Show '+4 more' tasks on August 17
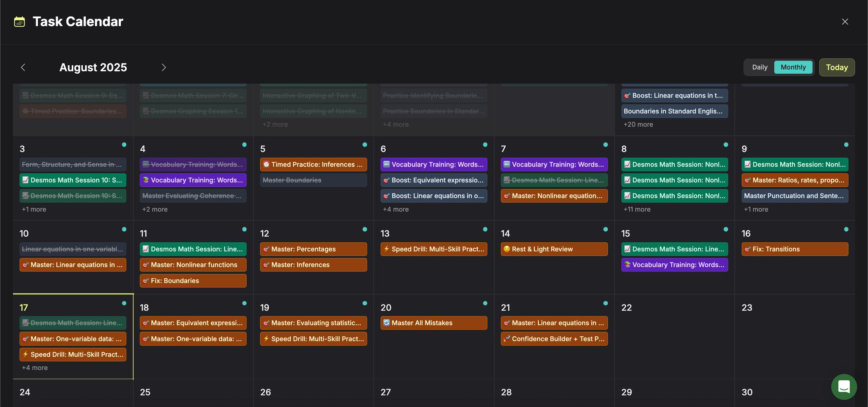Image resolution: width=868 pixels, height=407 pixels. click(35, 368)
